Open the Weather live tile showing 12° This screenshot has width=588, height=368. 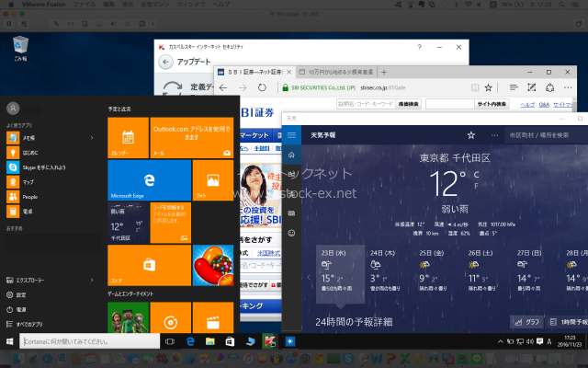(128, 223)
